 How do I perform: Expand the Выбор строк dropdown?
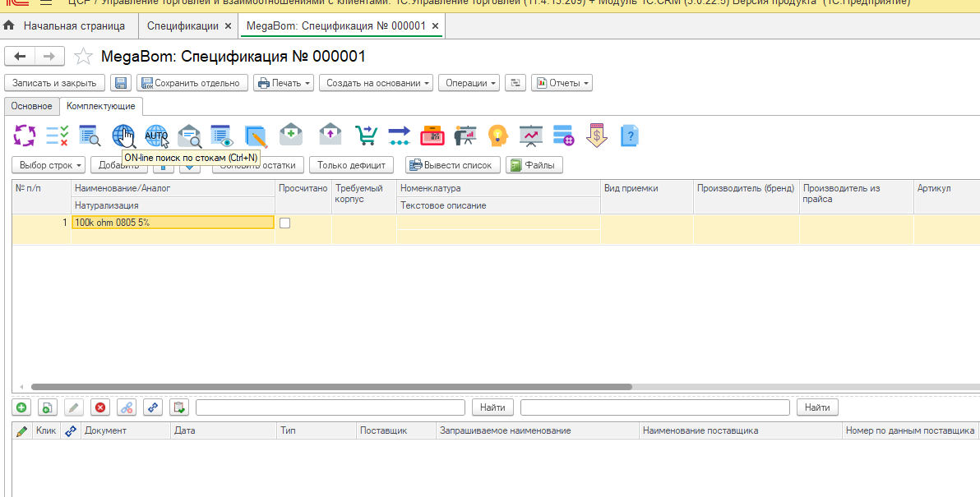coord(49,165)
